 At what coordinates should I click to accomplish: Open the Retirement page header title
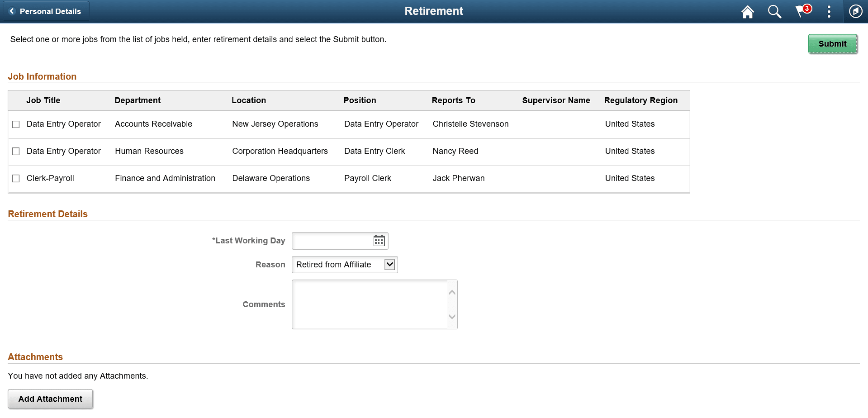[434, 11]
